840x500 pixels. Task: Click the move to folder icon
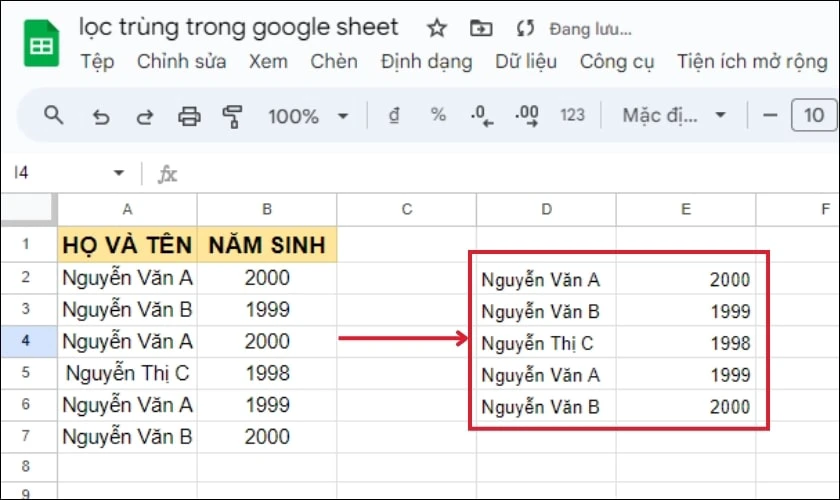click(481, 28)
